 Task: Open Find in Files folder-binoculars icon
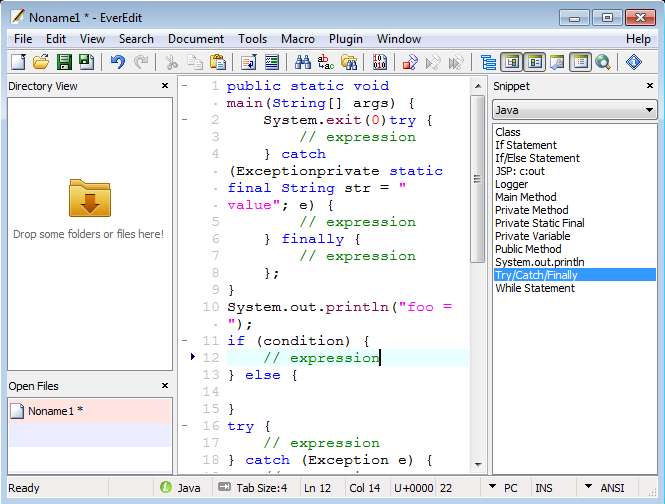(x=349, y=62)
